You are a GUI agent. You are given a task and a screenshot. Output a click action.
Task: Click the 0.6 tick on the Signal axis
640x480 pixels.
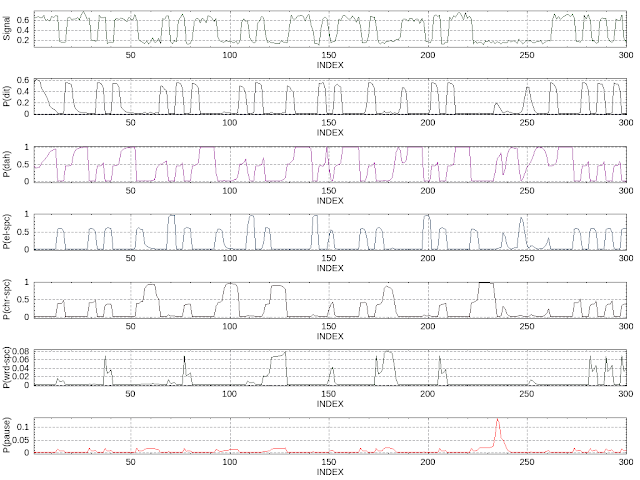pyautogui.click(x=24, y=20)
